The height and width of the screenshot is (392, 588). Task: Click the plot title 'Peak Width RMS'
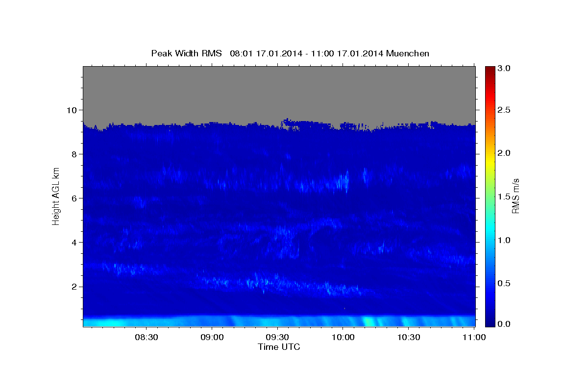[186, 53]
